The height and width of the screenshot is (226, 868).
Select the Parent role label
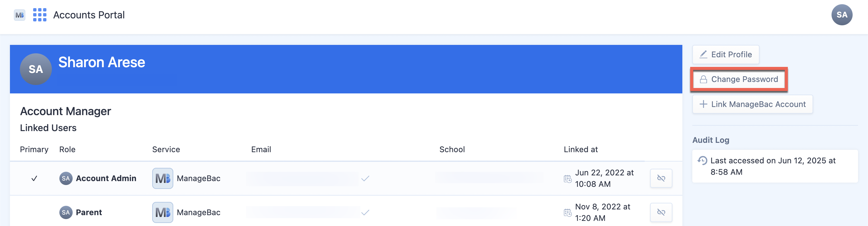89,212
